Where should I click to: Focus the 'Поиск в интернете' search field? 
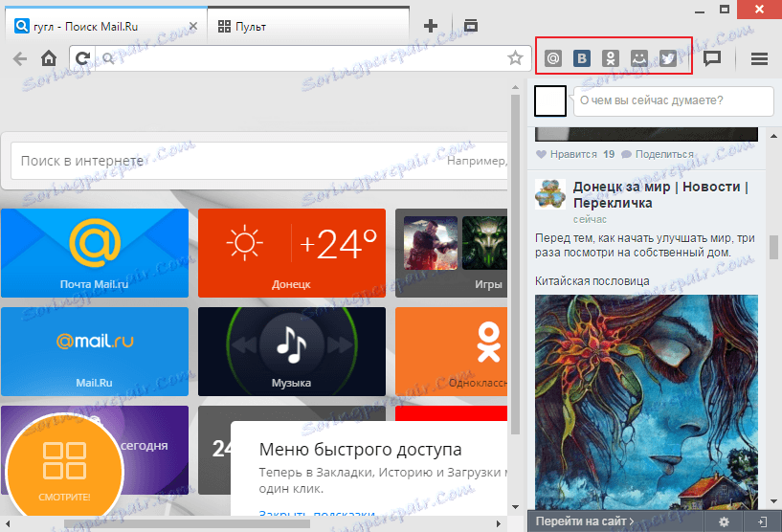[x=259, y=161]
